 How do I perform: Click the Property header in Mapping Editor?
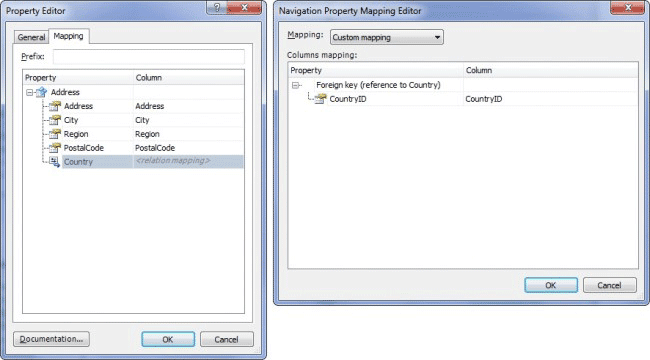[376, 70]
